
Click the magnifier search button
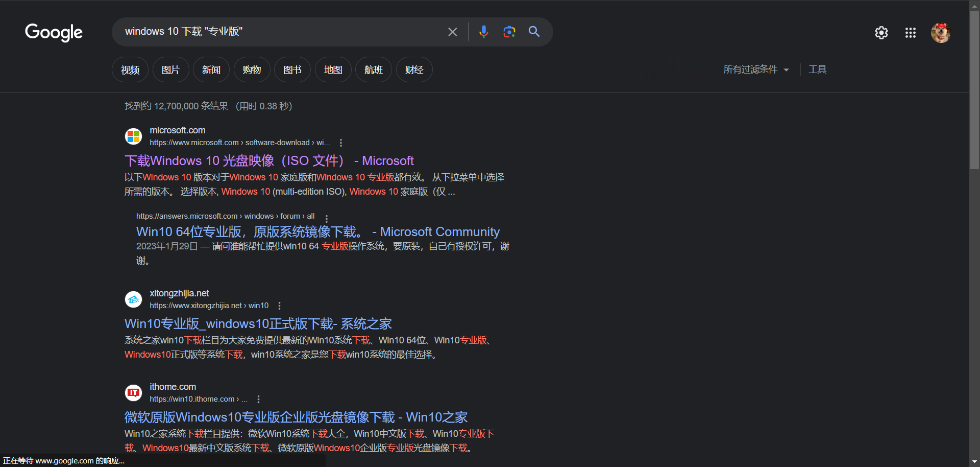pos(534,32)
